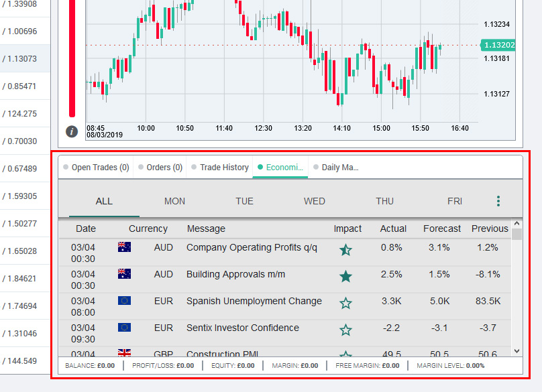Viewport: 542px width, 392px height.
Task: Select the Company Operating Profits q/q message
Action: pos(252,248)
